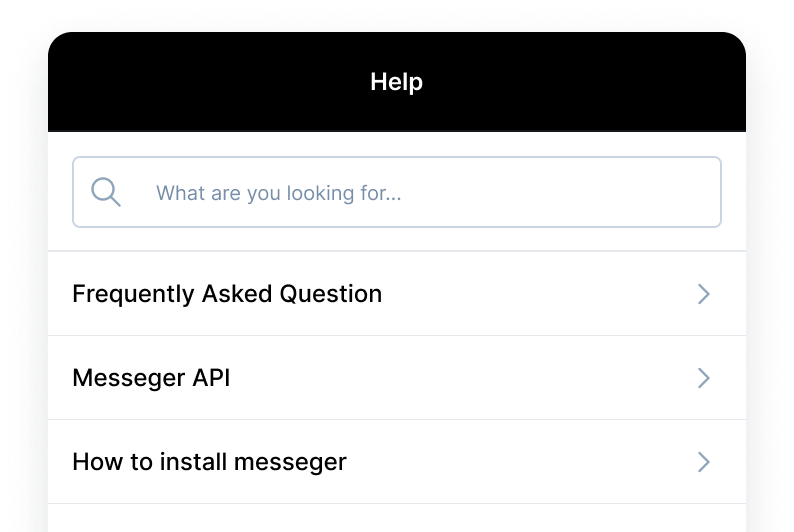Image resolution: width=794 pixels, height=532 pixels.
Task: Click the search field placeholder text
Action: point(278,193)
